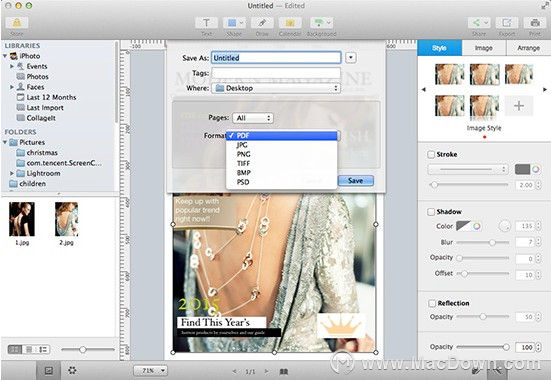Switch to the Image tab
The image size is (551, 380).
click(x=484, y=48)
